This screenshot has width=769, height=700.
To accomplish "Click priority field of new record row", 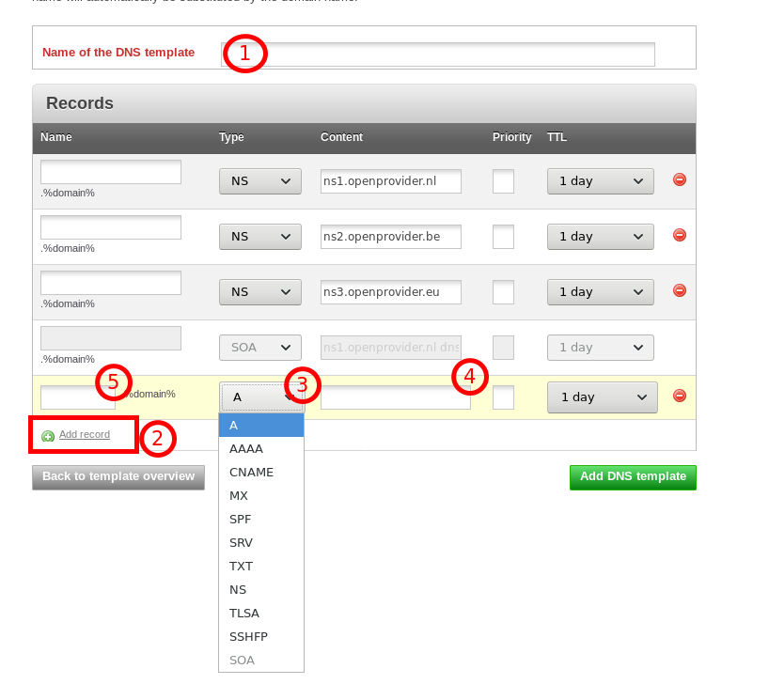I will [x=503, y=397].
